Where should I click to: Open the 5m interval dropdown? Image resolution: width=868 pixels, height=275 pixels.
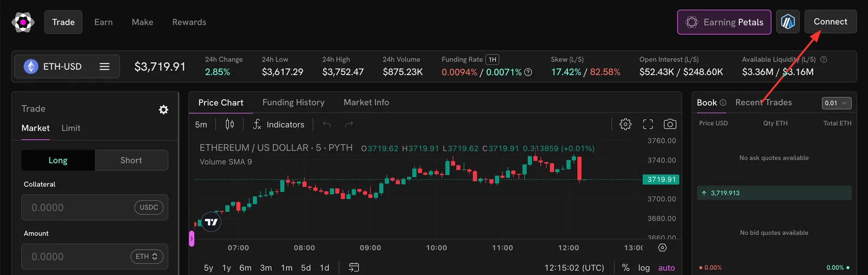pos(201,124)
